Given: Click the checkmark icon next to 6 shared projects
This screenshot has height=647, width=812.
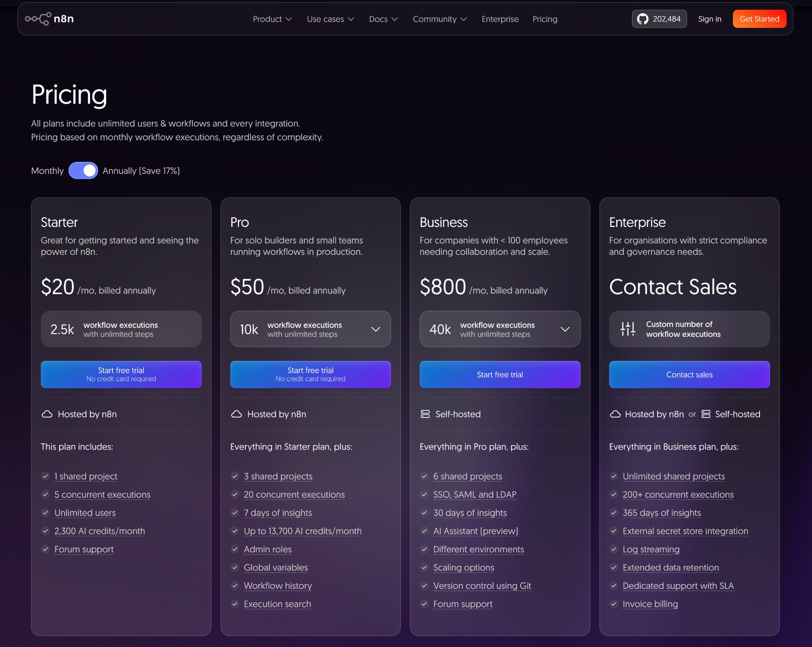Looking at the screenshot, I should pyautogui.click(x=424, y=476).
